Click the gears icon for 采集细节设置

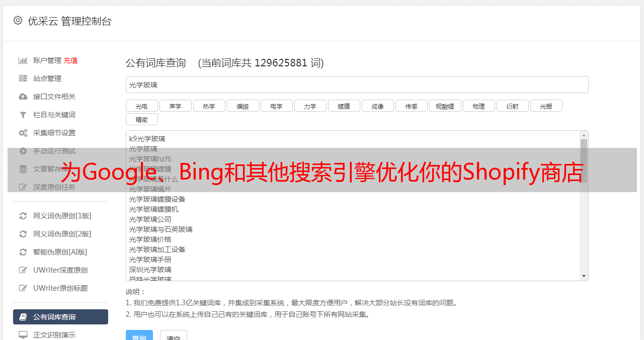(23, 133)
